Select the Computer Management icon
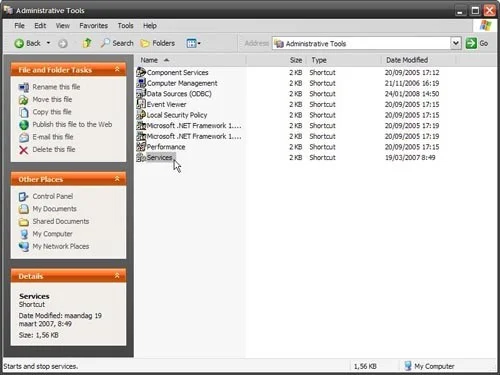This screenshot has height=375, width=500. click(141, 83)
